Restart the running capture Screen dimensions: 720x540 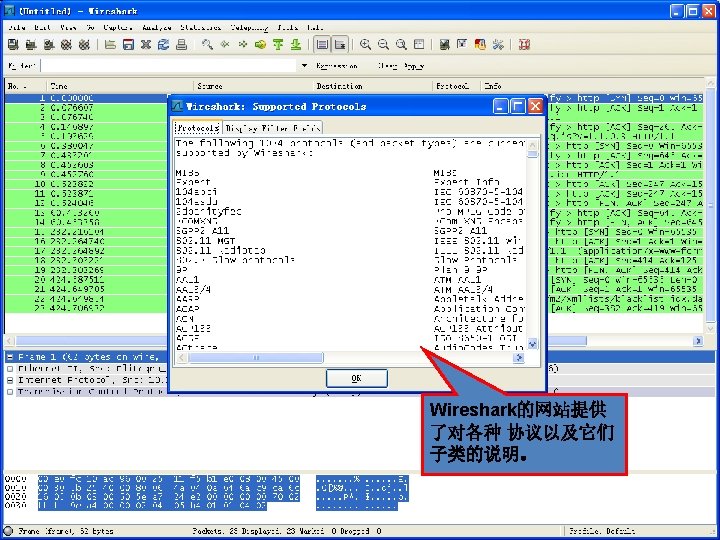(x=84, y=45)
